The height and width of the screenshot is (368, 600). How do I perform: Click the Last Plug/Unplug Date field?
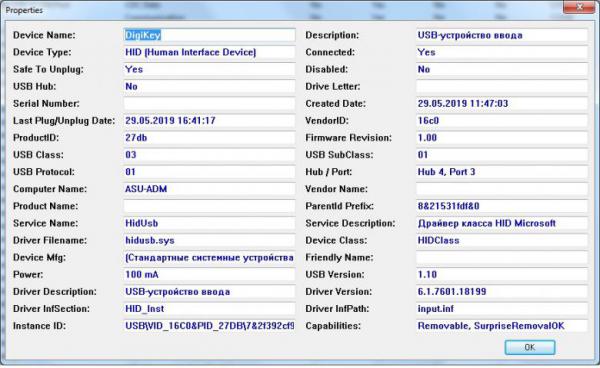click(209, 121)
